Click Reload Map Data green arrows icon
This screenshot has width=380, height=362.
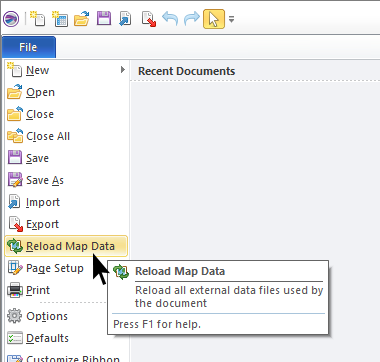pyautogui.click(x=15, y=246)
